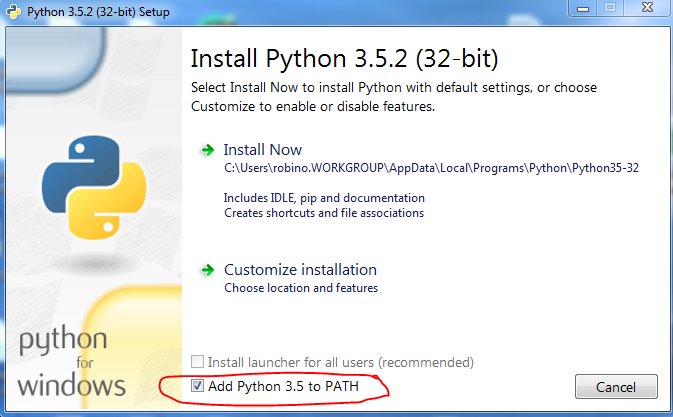Click 'Install launcher for all users (recommended)' label
Image resolution: width=673 pixels, height=417 pixels.
[341, 362]
